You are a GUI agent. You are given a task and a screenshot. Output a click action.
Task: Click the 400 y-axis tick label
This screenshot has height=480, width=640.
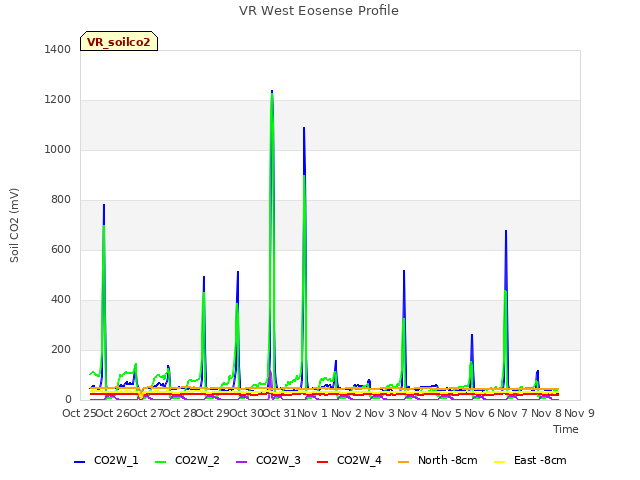click(x=61, y=300)
